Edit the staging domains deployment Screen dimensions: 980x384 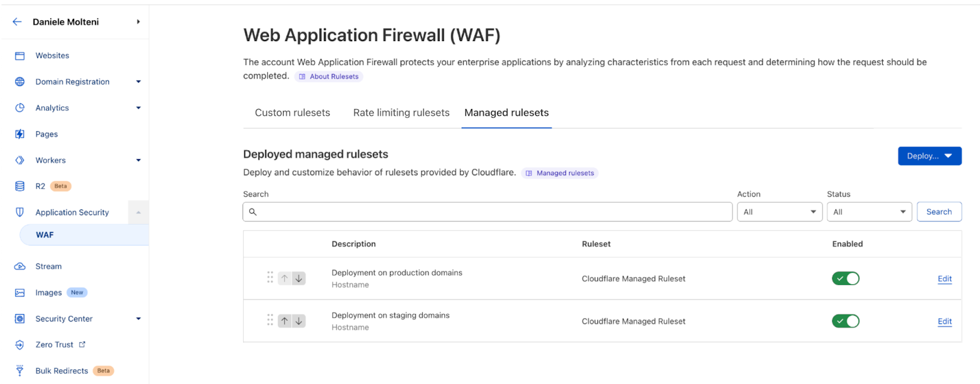[944, 322]
